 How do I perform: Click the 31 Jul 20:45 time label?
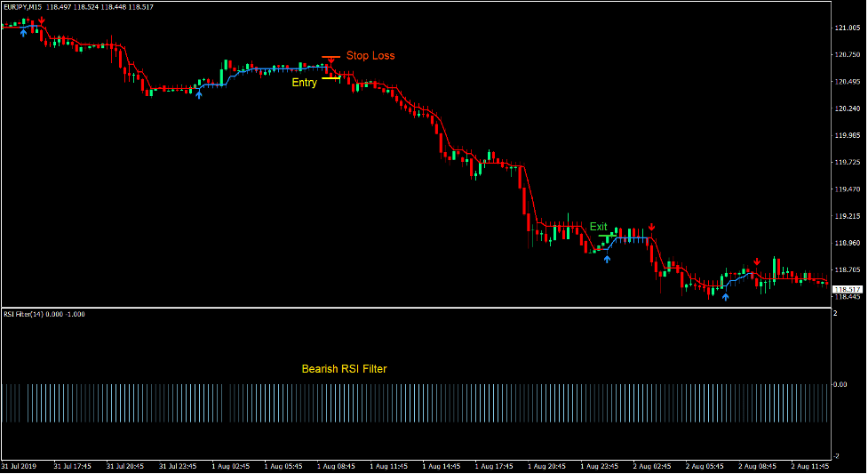tap(125, 466)
